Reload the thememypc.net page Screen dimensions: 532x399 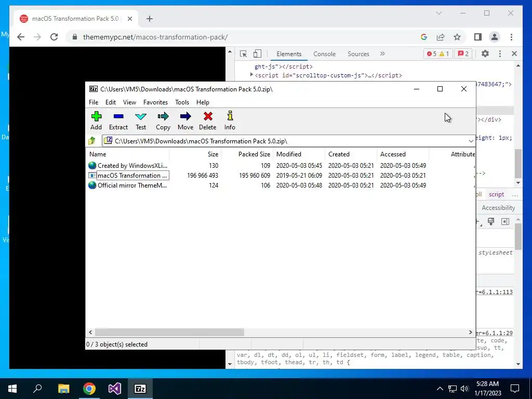(54, 37)
